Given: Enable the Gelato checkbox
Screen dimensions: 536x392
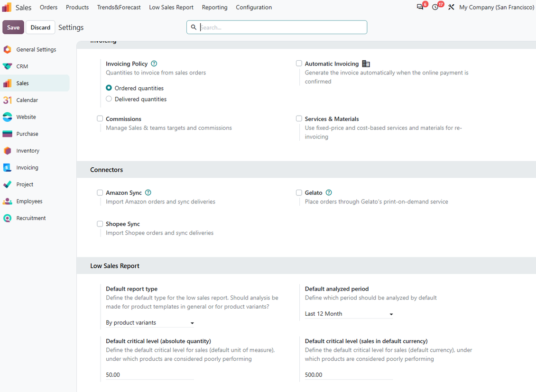Looking at the screenshot, I should 299,192.
